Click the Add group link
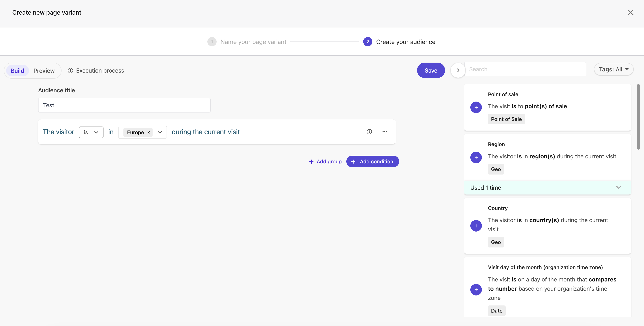 pyautogui.click(x=325, y=161)
